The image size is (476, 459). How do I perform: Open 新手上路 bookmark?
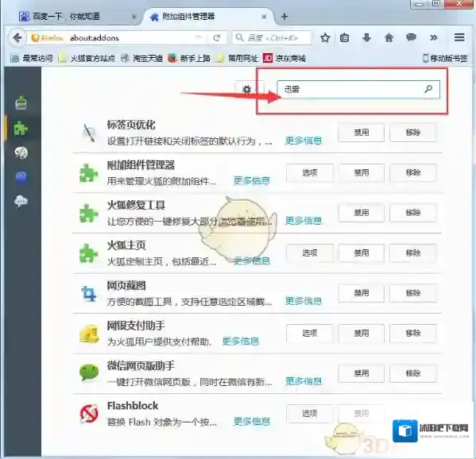(189, 58)
